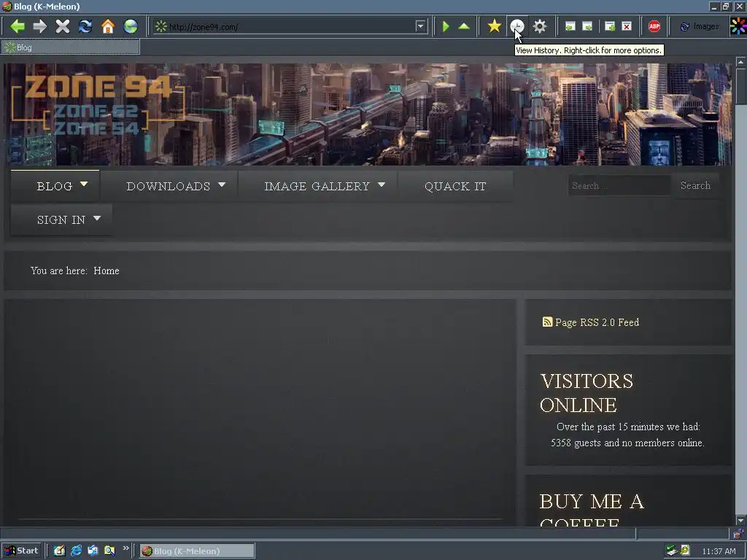Switch to next tab window icon
747x560 pixels.
coord(587,26)
